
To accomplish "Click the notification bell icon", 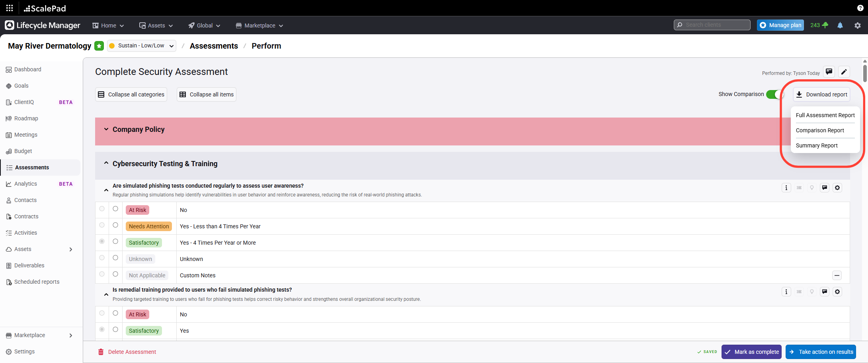I will click(840, 26).
